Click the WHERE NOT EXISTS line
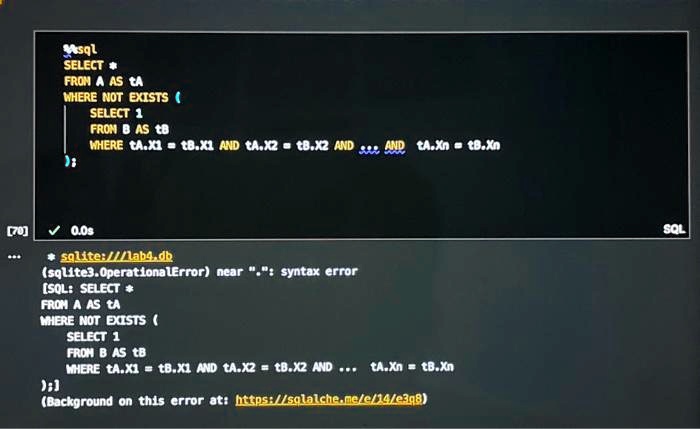This screenshot has width=700, height=429. coord(122,97)
